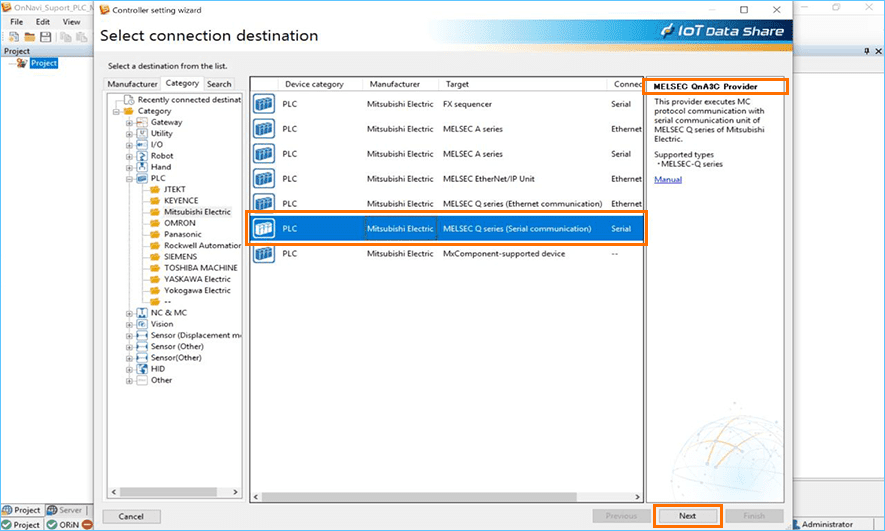Click the HID category icon

coord(142,369)
